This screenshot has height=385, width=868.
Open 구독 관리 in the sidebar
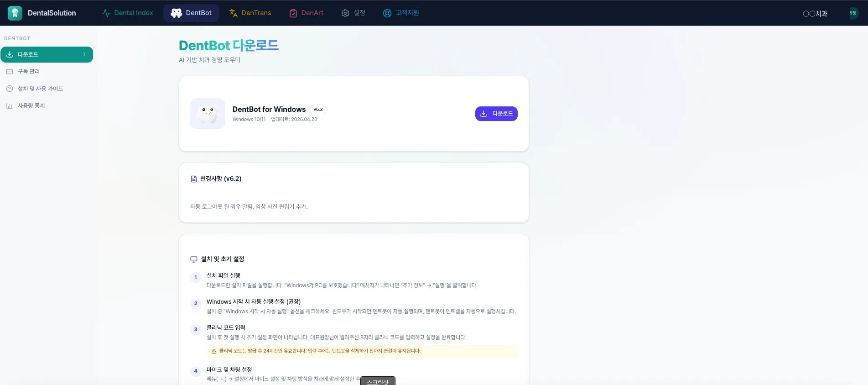(47, 72)
